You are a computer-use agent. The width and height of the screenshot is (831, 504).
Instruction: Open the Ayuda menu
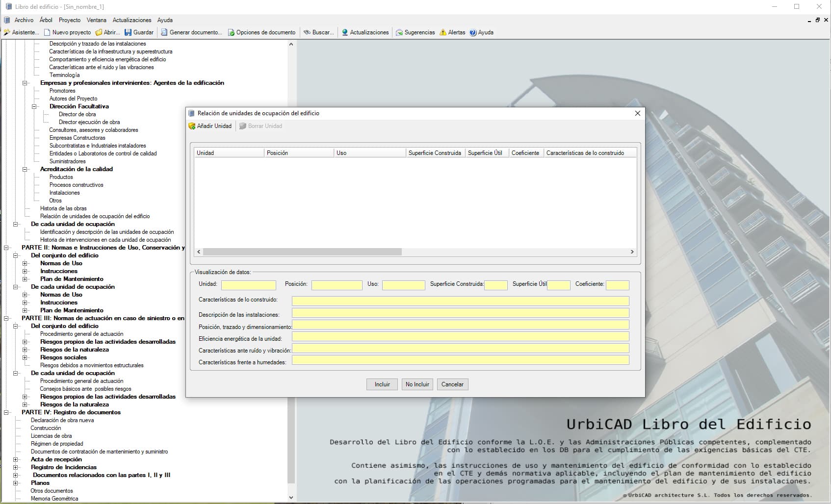point(165,20)
